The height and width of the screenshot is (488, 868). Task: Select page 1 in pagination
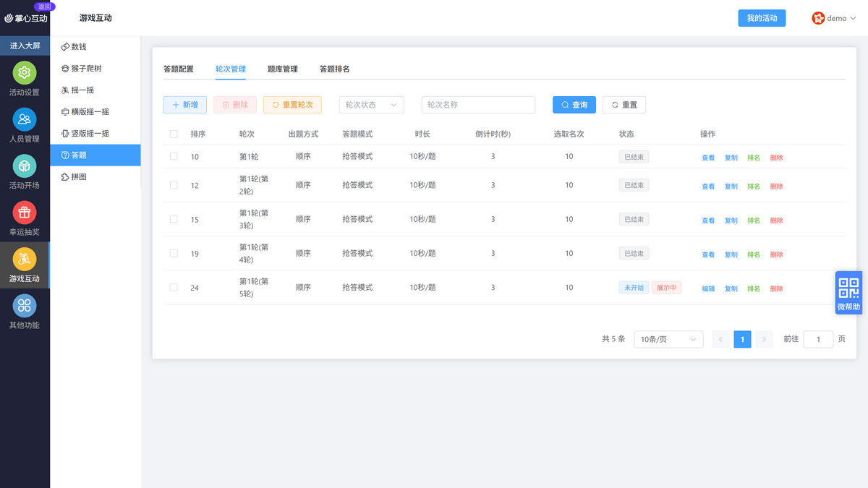point(742,339)
